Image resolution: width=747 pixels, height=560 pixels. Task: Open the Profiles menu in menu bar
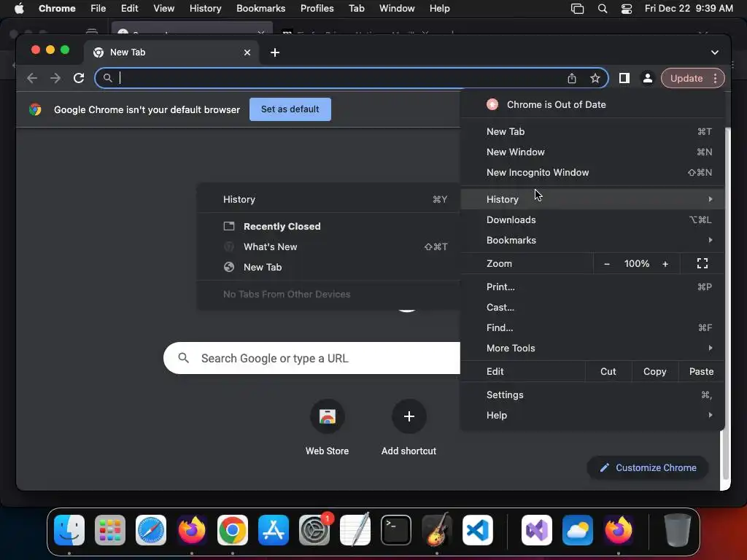click(317, 9)
